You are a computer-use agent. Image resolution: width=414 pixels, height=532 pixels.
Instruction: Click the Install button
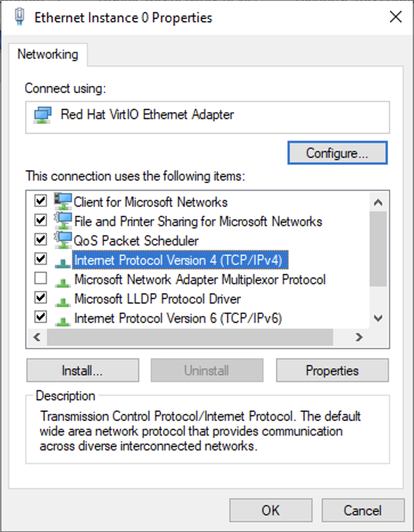coord(82,370)
